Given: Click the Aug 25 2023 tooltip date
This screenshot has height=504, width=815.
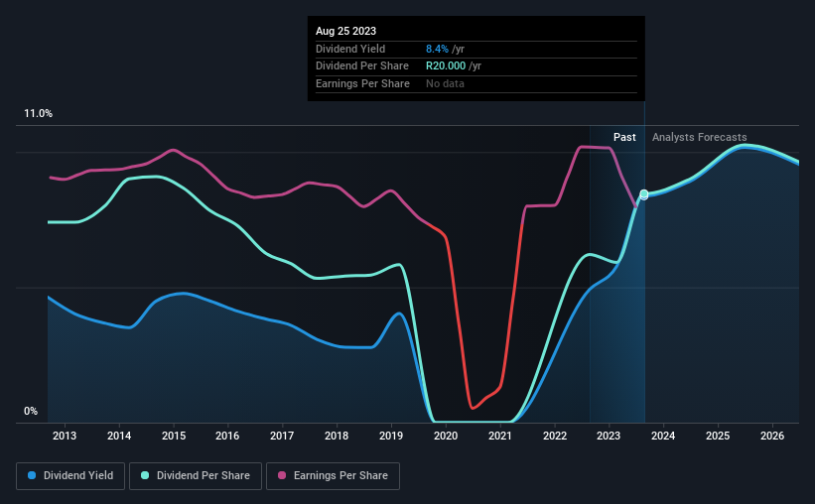Looking at the screenshot, I should 345,31.
